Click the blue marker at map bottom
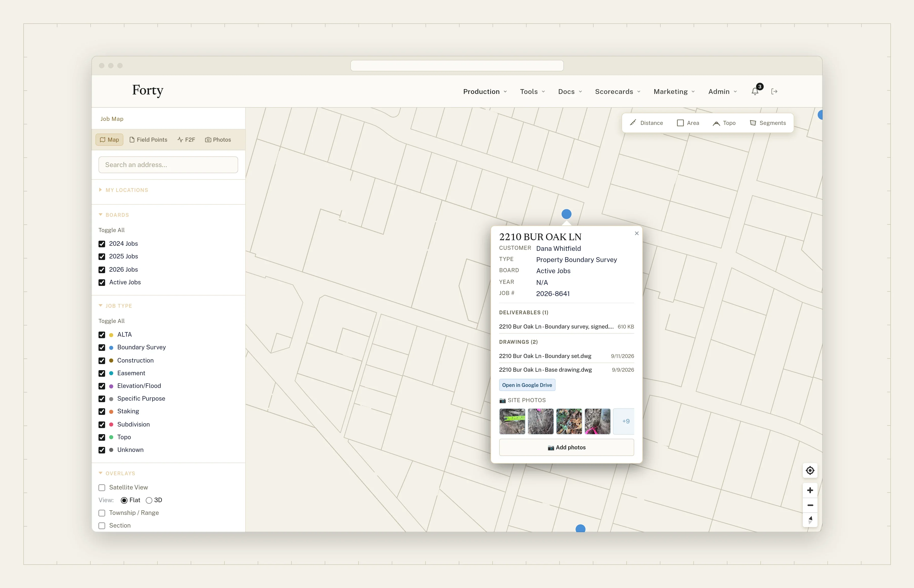The width and height of the screenshot is (914, 588). tap(580, 528)
